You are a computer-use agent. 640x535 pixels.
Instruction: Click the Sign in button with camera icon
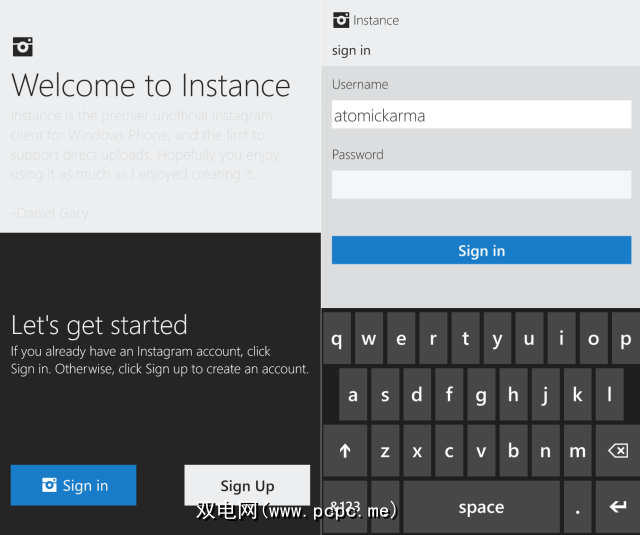(x=74, y=485)
